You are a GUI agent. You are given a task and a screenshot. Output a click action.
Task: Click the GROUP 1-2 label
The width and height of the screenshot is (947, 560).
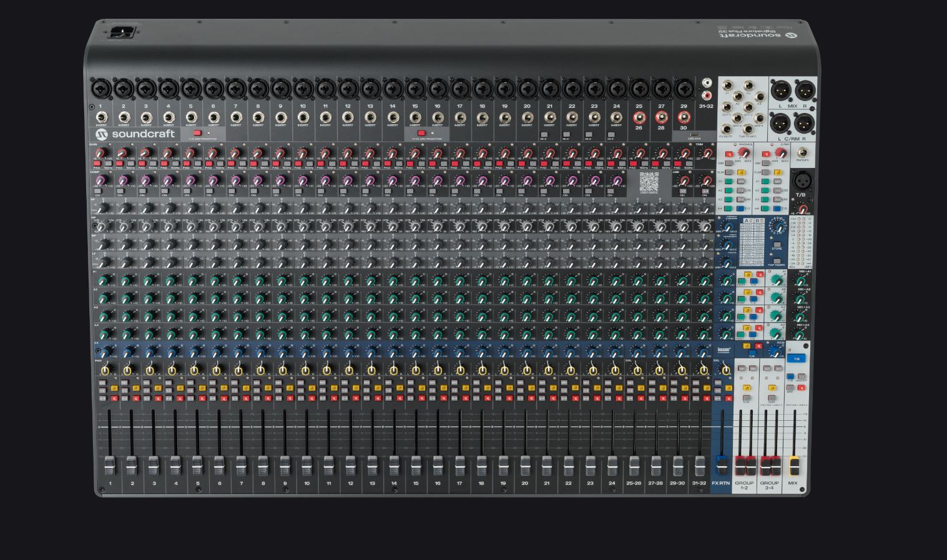click(744, 485)
